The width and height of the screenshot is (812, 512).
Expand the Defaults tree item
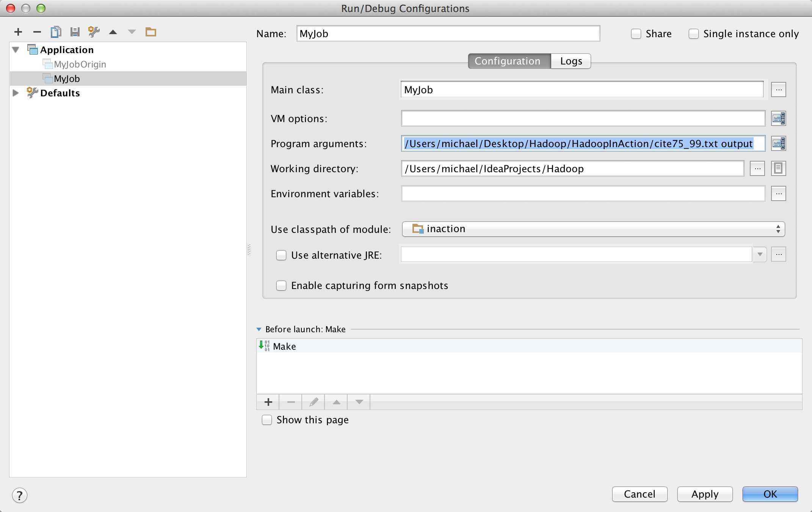click(x=16, y=92)
